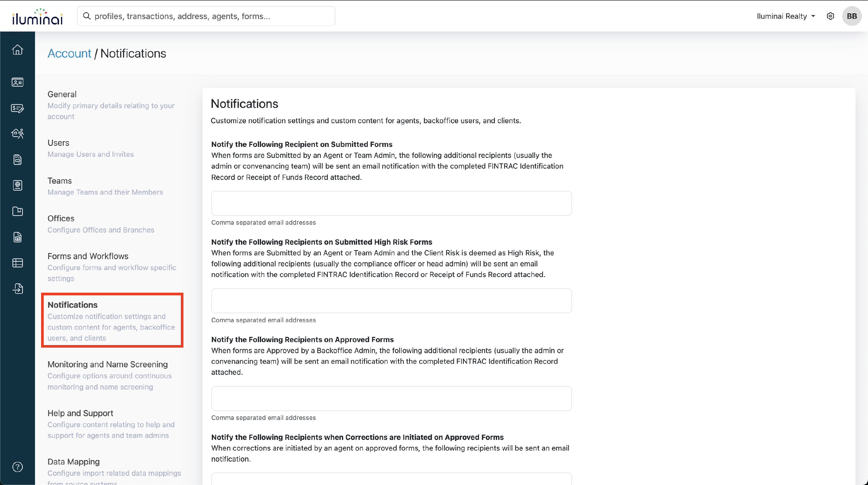Open the table grid sidebar icon

click(18, 263)
